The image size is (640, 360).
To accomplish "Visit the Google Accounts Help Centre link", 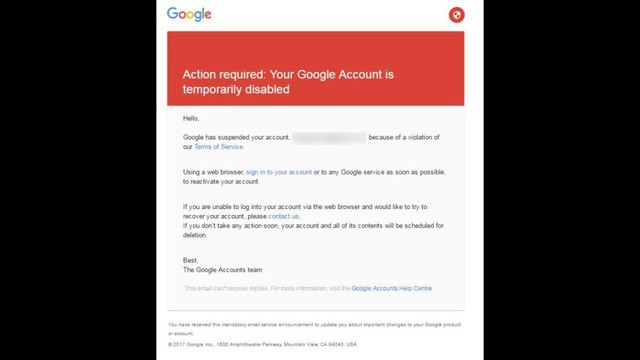I will click(391, 288).
